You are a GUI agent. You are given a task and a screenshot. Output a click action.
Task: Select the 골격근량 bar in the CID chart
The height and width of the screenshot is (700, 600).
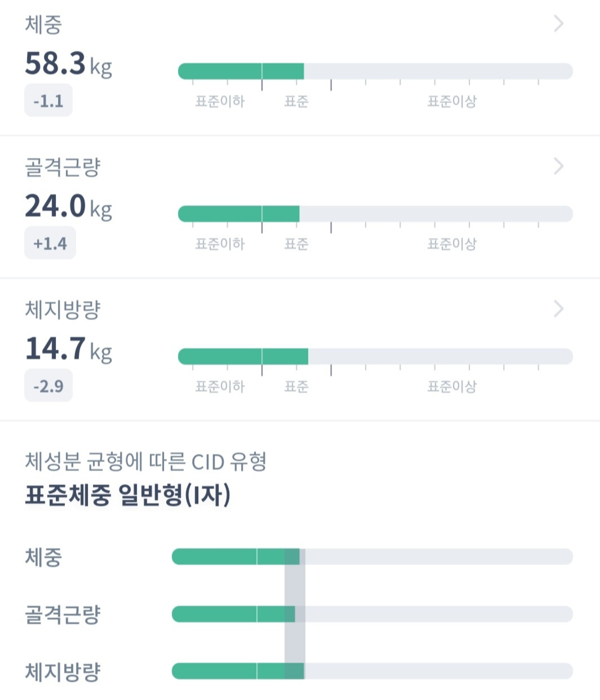[x=233, y=614]
